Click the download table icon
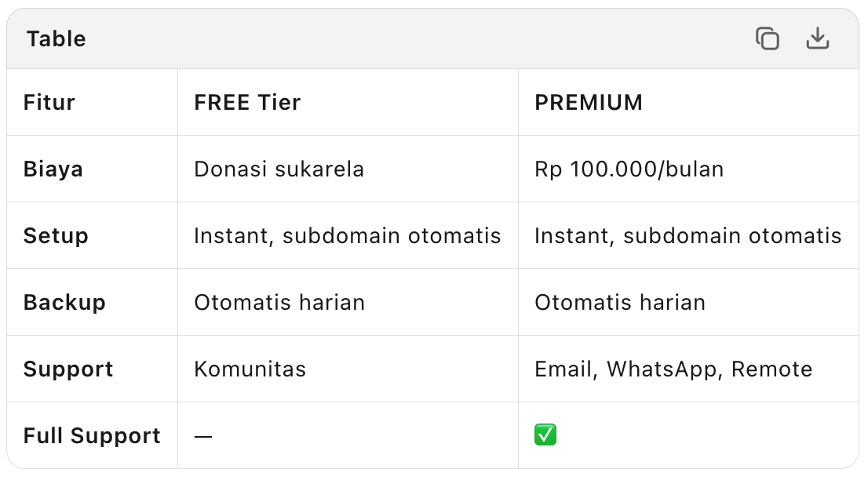Image resolution: width=868 pixels, height=480 pixels. (x=817, y=38)
